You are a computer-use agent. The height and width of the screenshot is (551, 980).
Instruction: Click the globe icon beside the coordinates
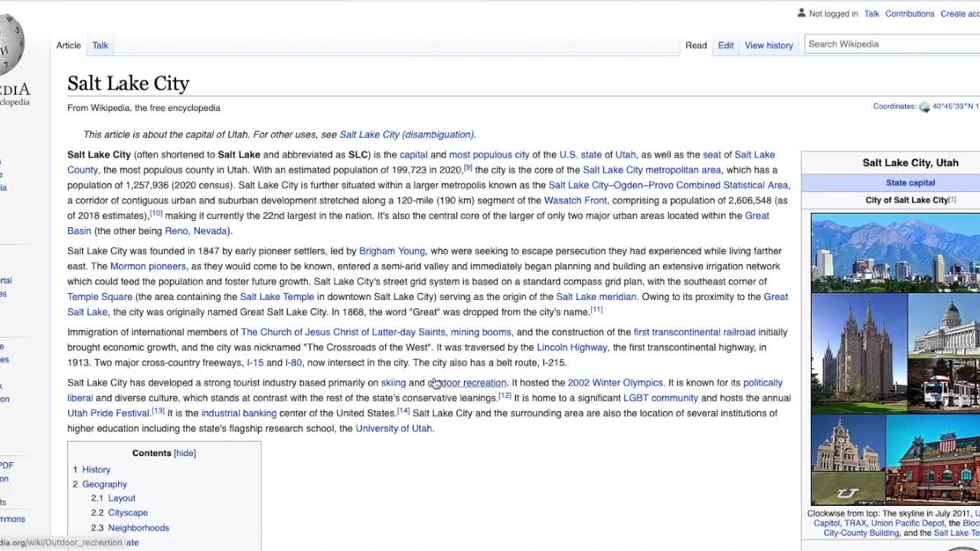click(924, 106)
